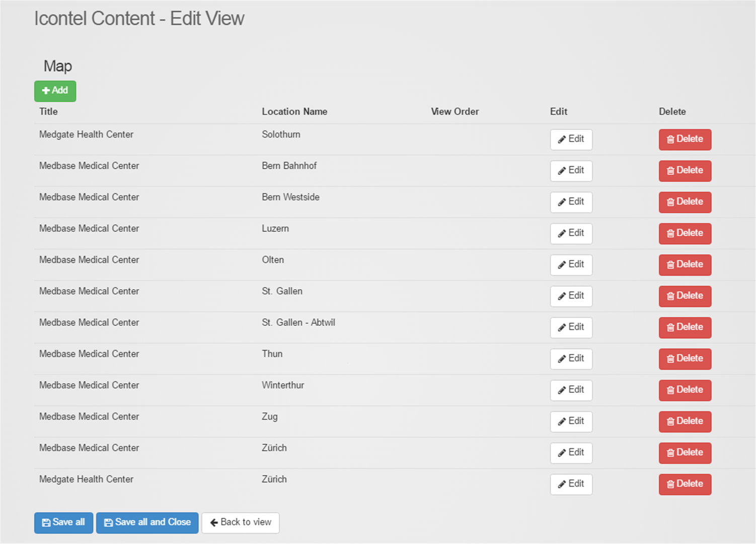
Task: Click the floppy disk icon on Save all
Action: tap(46, 523)
